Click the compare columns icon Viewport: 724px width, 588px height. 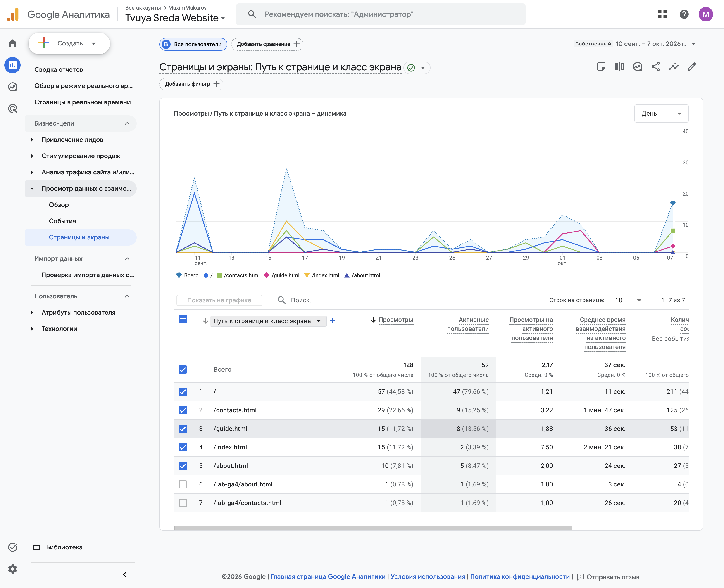(619, 67)
